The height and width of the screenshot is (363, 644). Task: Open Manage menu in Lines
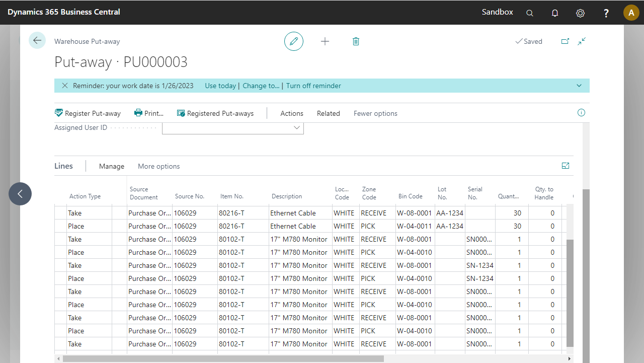(x=112, y=166)
